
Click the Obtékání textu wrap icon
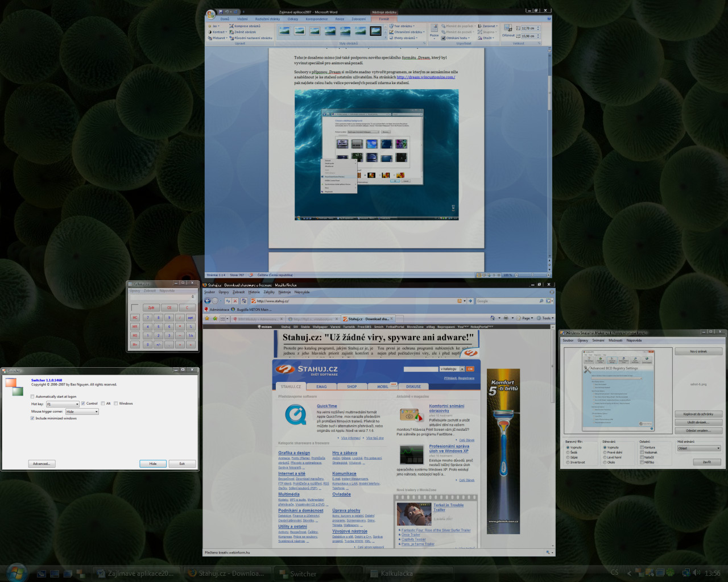(443, 38)
